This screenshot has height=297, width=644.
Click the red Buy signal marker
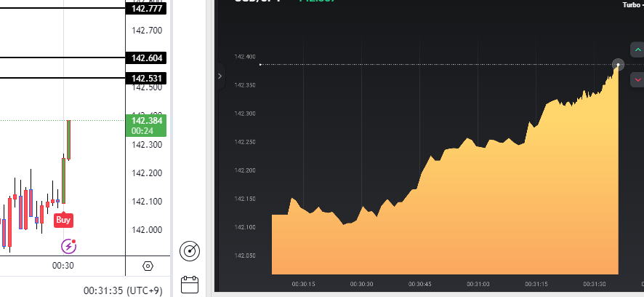63,219
